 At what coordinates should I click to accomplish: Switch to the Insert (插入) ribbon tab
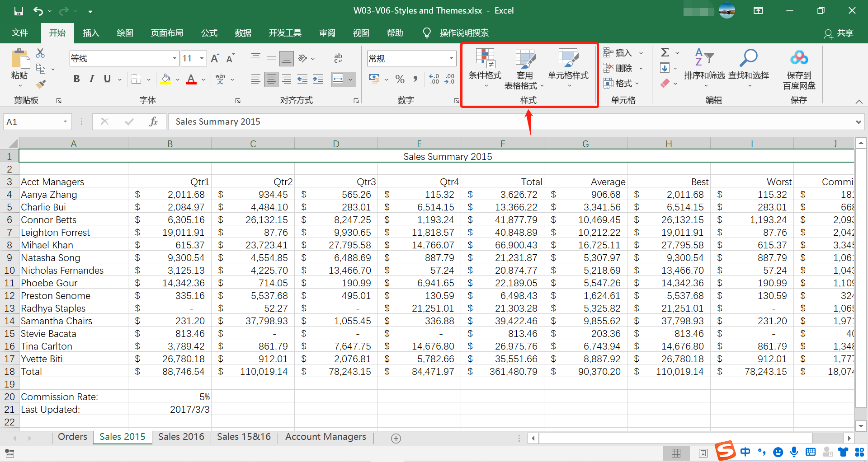pos(91,33)
